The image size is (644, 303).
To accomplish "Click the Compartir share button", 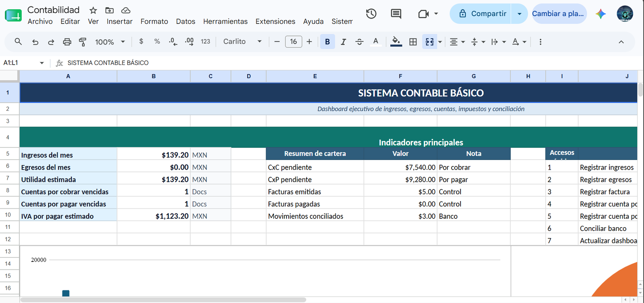I will point(481,14).
